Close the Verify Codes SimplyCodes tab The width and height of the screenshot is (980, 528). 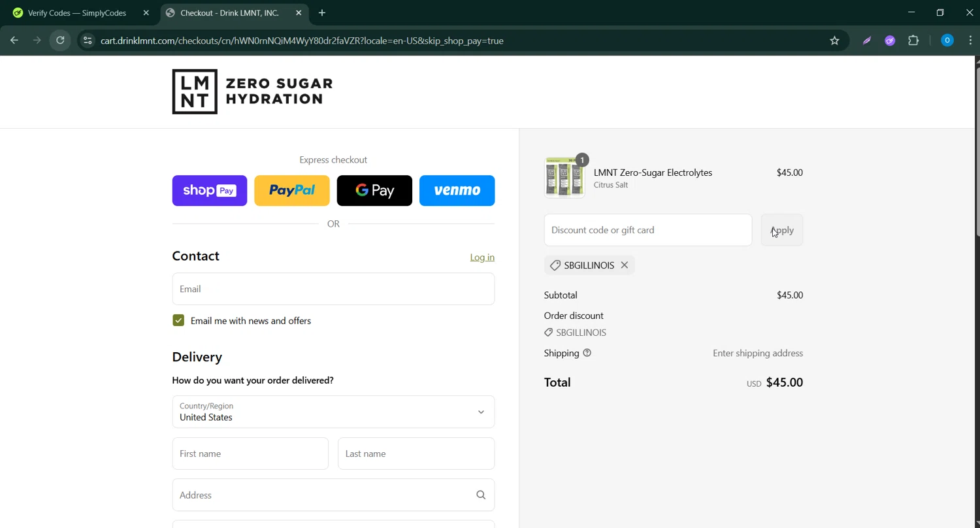tap(146, 13)
